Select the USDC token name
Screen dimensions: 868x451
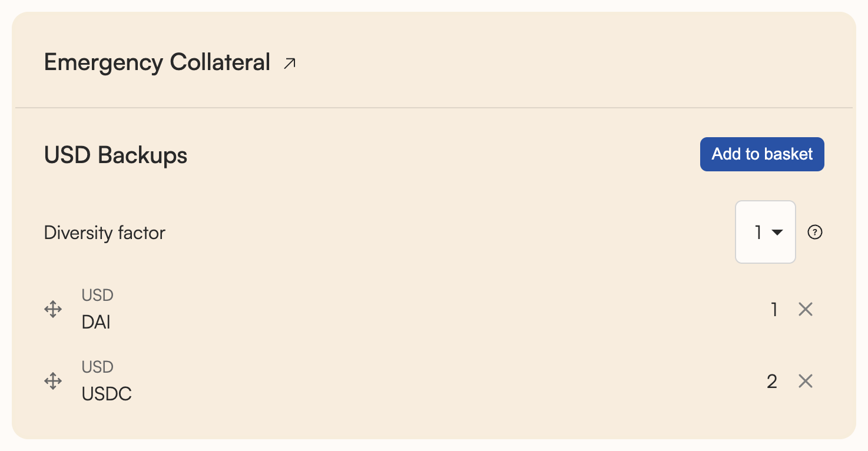click(x=107, y=394)
